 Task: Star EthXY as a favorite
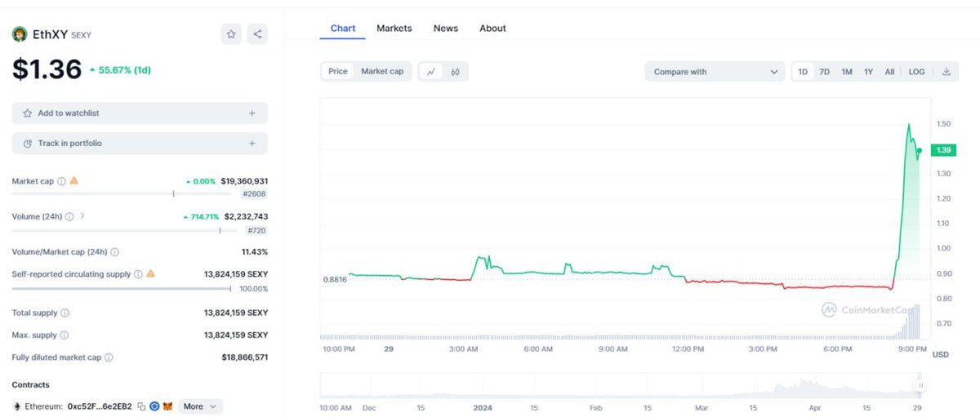[x=231, y=34]
